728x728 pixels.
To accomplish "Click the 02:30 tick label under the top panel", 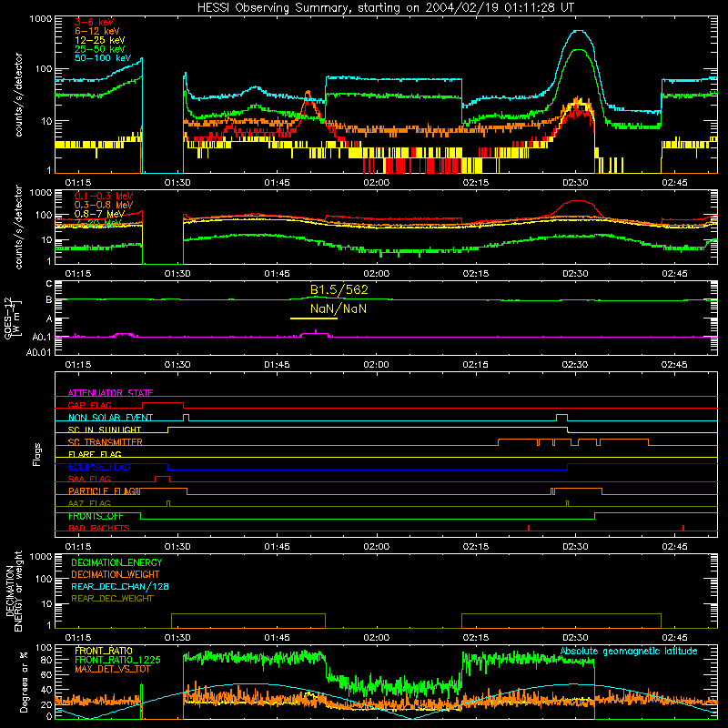I will click(x=575, y=183).
